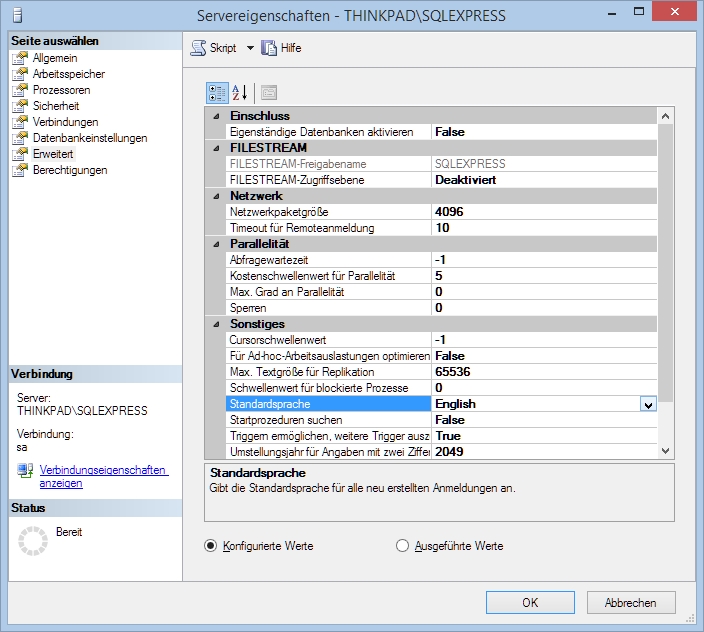Click the Skript toolbar icon
Viewport: 704px width, 632px height.
199,48
